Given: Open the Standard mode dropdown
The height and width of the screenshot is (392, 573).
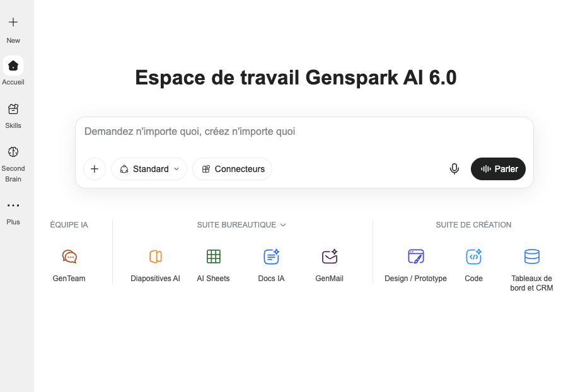Looking at the screenshot, I should (149, 169).
